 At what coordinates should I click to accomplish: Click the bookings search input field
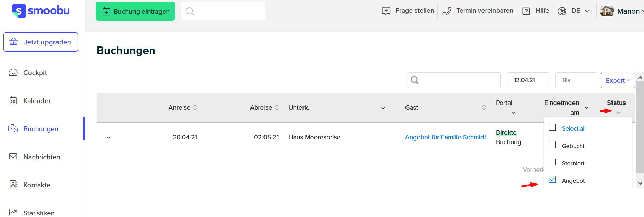coord(454,80)
